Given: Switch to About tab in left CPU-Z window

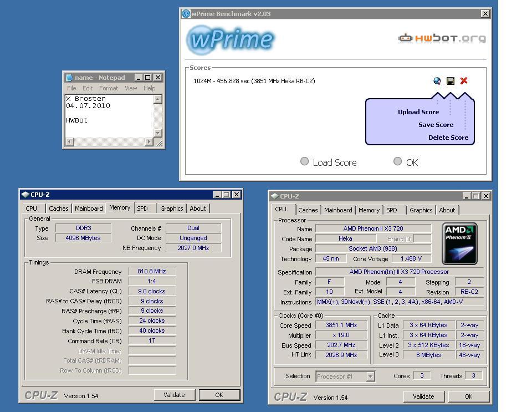Looking at the screenshot, I should tap(198, 208).
